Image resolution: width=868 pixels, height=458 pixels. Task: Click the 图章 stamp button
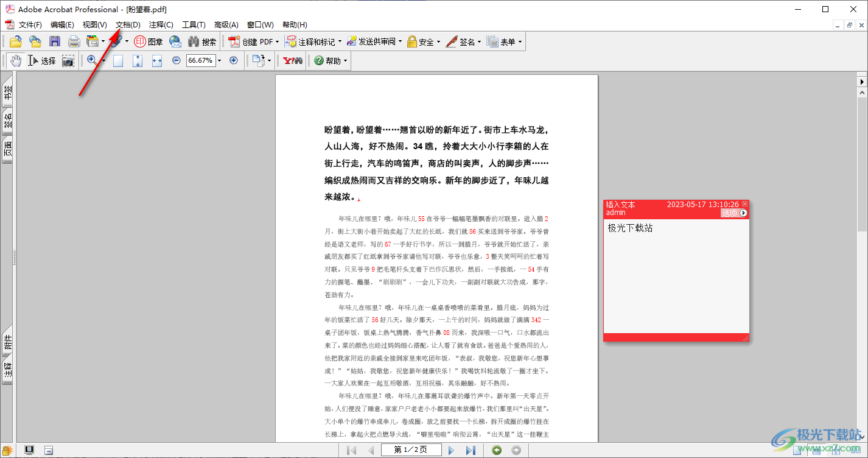tap(149, 41)
